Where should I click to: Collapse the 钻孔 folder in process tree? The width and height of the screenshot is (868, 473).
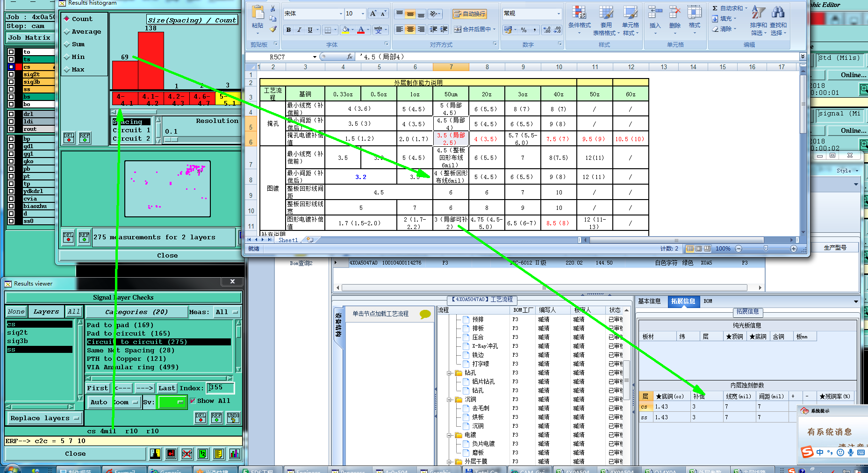(x=449, y=373)
